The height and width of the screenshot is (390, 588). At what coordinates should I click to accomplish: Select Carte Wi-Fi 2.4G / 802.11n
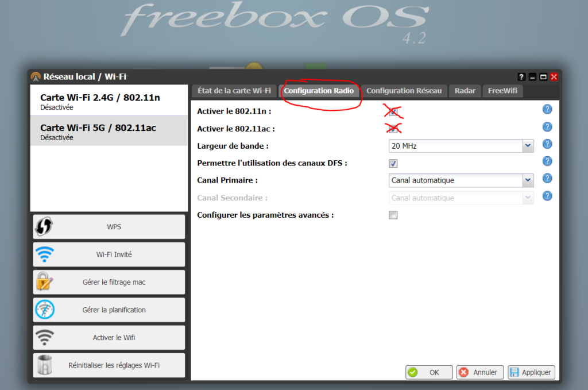(109, 100)
